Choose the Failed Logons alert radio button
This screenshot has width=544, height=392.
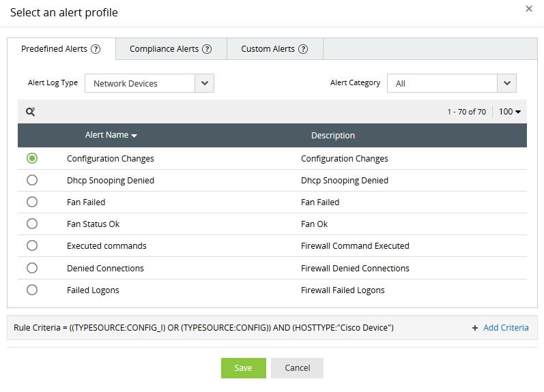pos(32,290)
